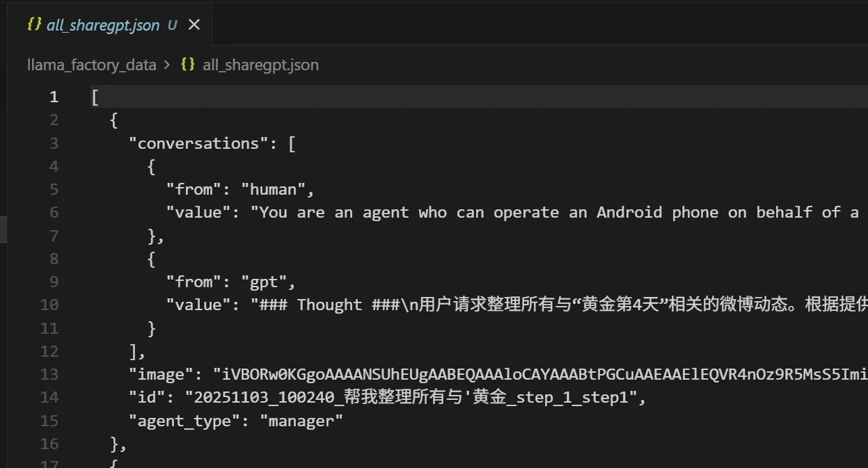Click the "image" key name
The image size is (868, 468).
(161, 374)
